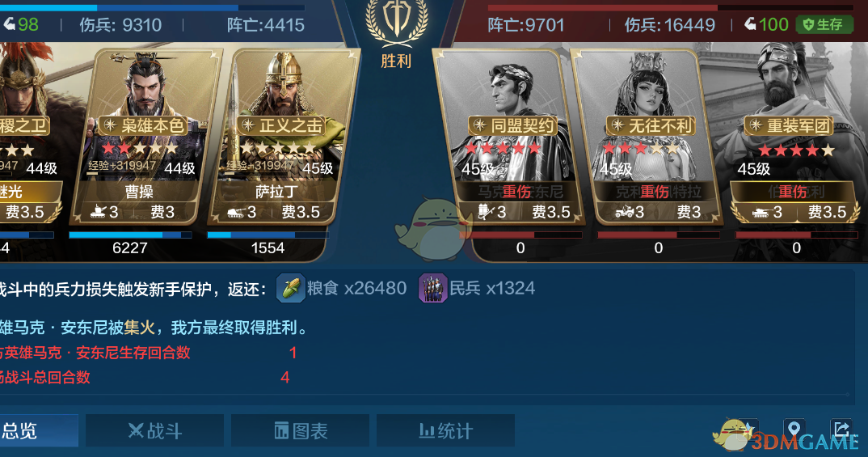
Task: Click the 粮食 corn resource icon
Action: [x=291, y=288]
